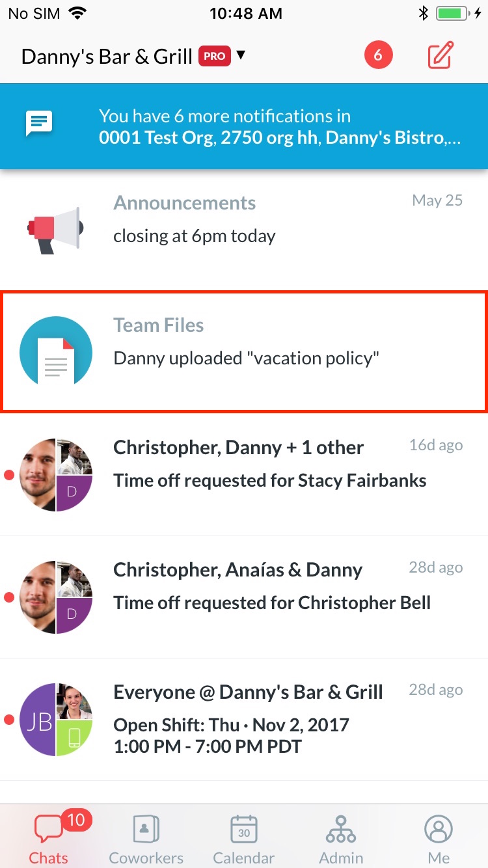Screen dimensions: 488x868
Task: Open the Me profile tab
Action: 439,839
